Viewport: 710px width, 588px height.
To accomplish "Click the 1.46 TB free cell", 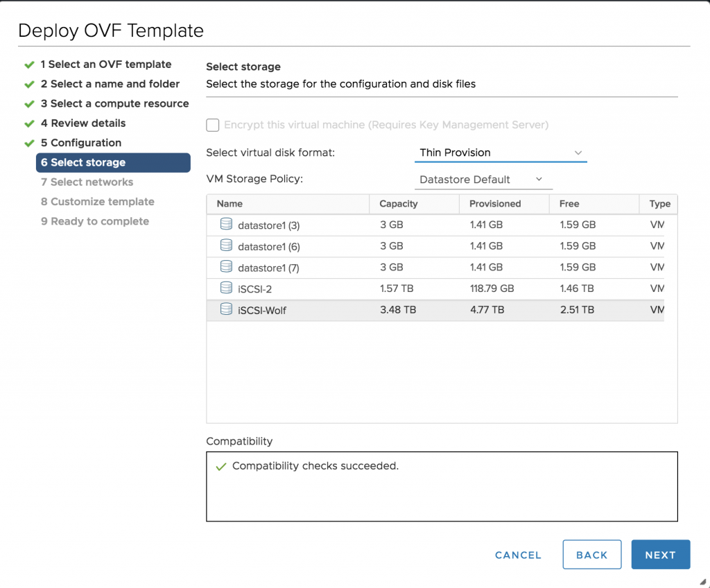I will [x=576, y=288].
